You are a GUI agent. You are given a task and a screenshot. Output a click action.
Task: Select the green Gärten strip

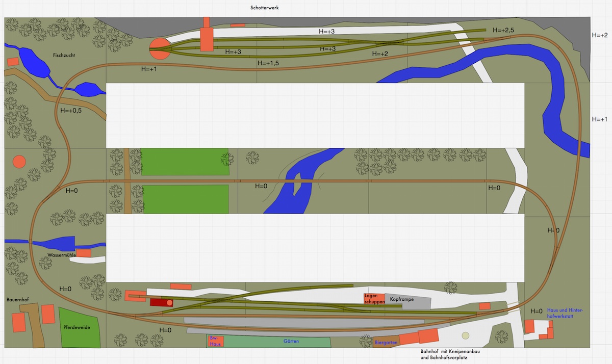click(x=291, y=341)
